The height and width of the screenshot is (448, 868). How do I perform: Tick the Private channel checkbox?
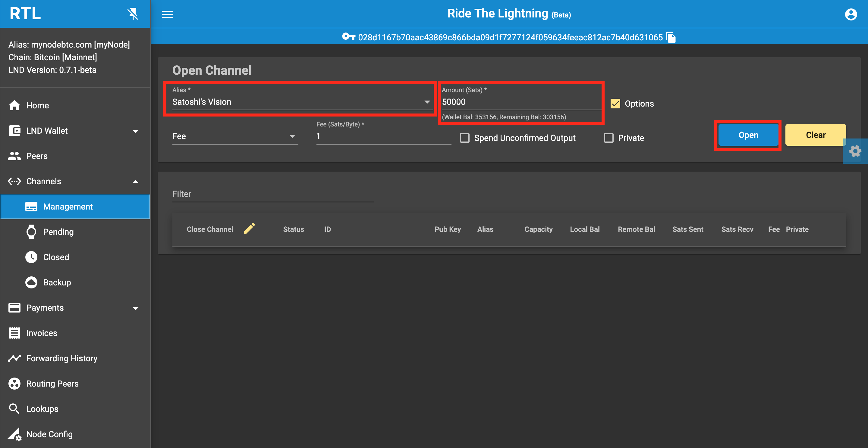tap(609, 138)
